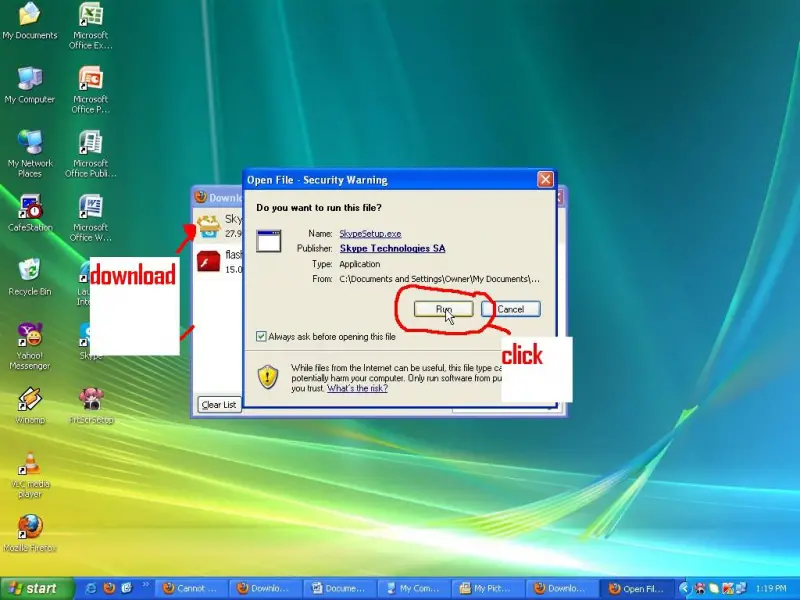This screenshot has height=600, width=800.
Task: Click Run to launch SkypeSetup.exe
Action: pyautogui.click(x=443, y=309)
